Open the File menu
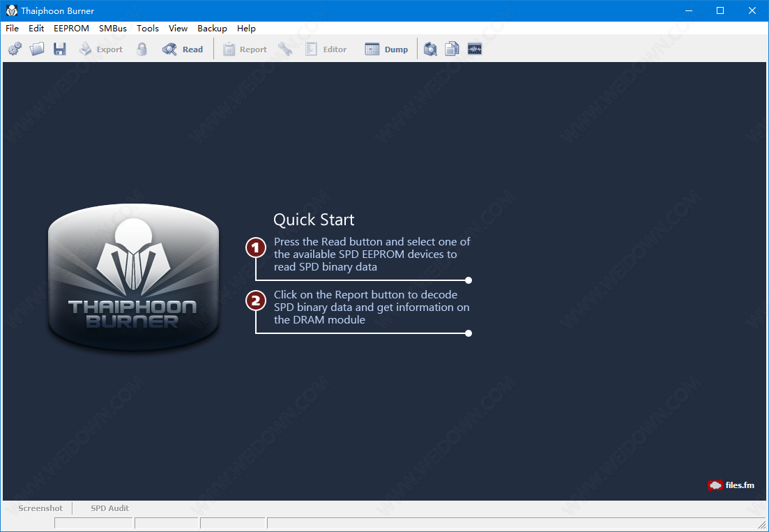Screen dimensions: 769x532 [13, 29]
